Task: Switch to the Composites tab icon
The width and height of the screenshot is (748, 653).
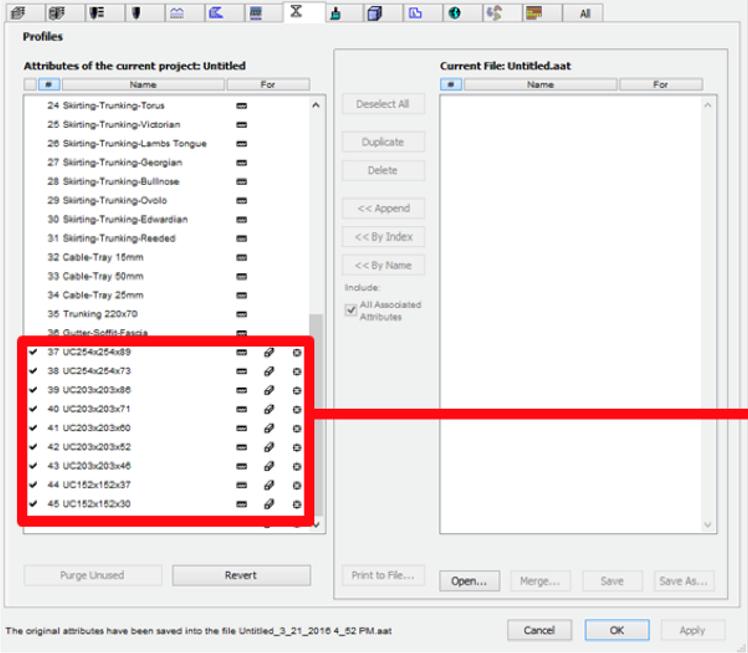Action: (x=256, y=13)
